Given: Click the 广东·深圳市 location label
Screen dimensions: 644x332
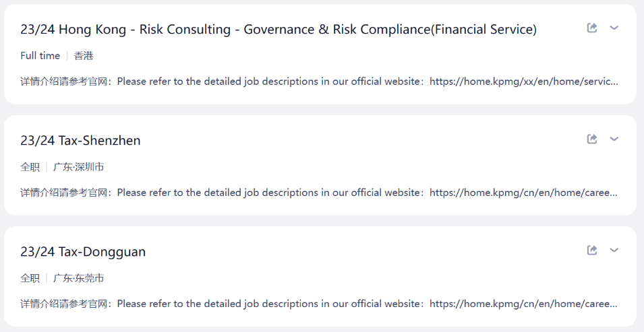Looking at the screenshot, I should [78, 167].
